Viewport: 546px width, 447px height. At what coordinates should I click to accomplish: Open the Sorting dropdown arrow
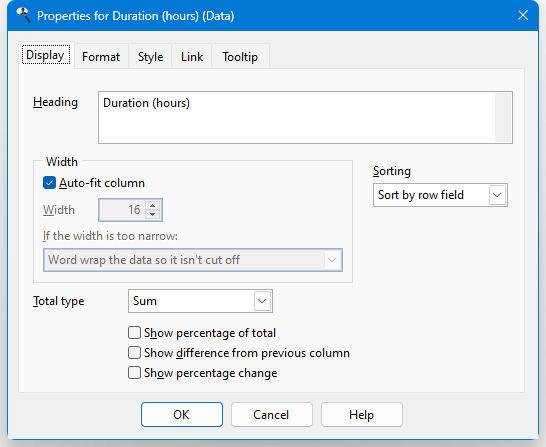pos(497,195)
